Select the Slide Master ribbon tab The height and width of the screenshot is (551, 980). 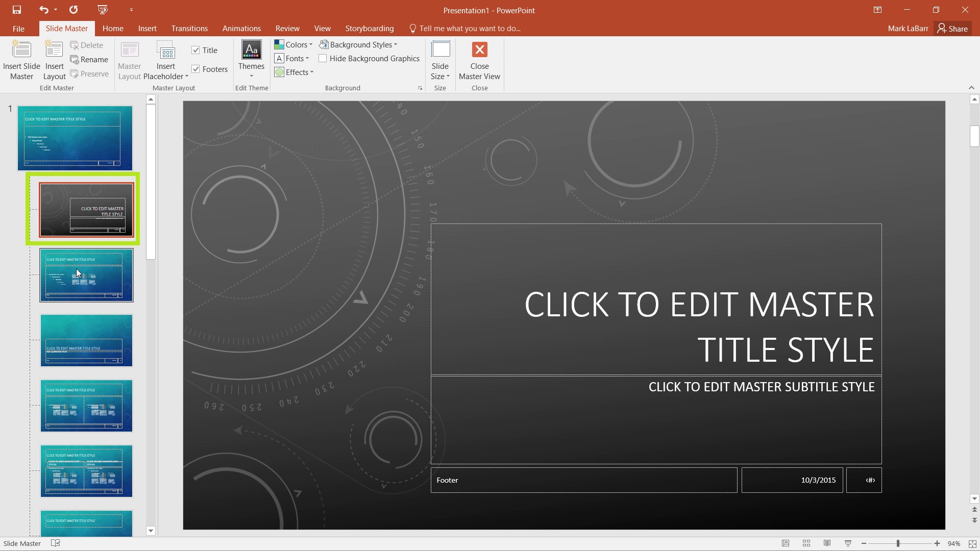click(67, 28)
